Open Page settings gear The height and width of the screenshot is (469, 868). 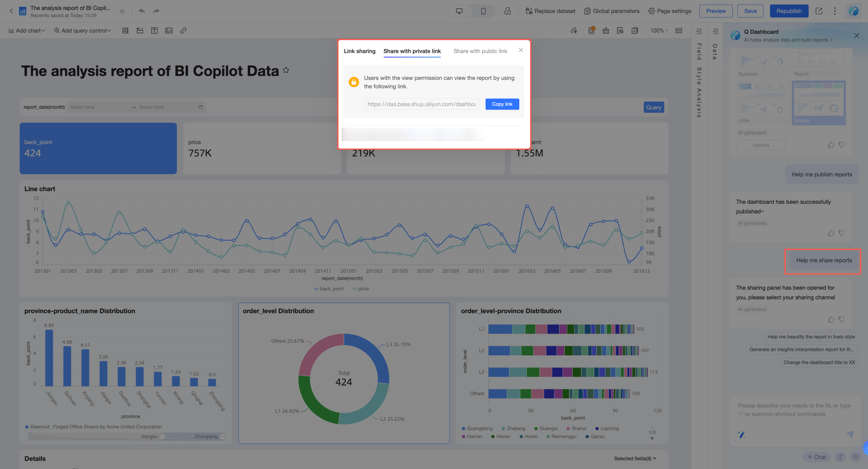651,11
